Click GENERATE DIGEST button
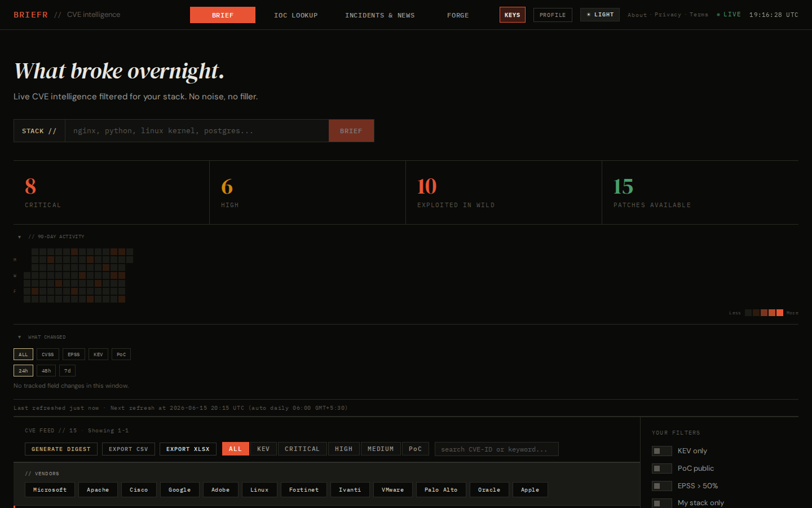This screenshot has height=508, width=812. coord(61,449)
